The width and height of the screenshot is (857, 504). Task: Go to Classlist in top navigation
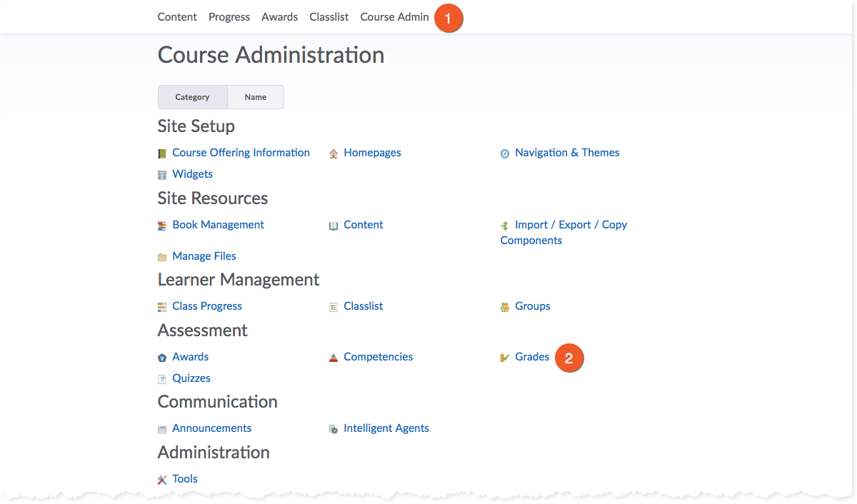[x=329, y=17]
